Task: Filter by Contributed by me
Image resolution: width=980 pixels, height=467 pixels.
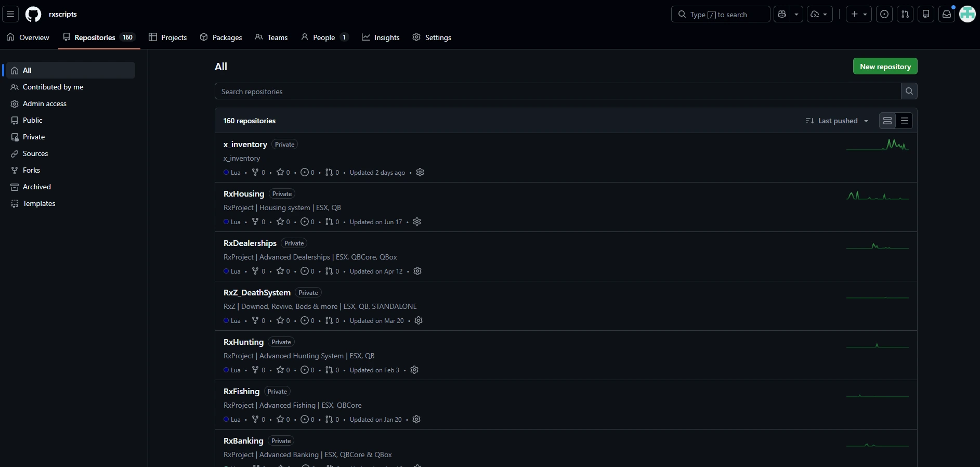Action: [x=71, y=87]
